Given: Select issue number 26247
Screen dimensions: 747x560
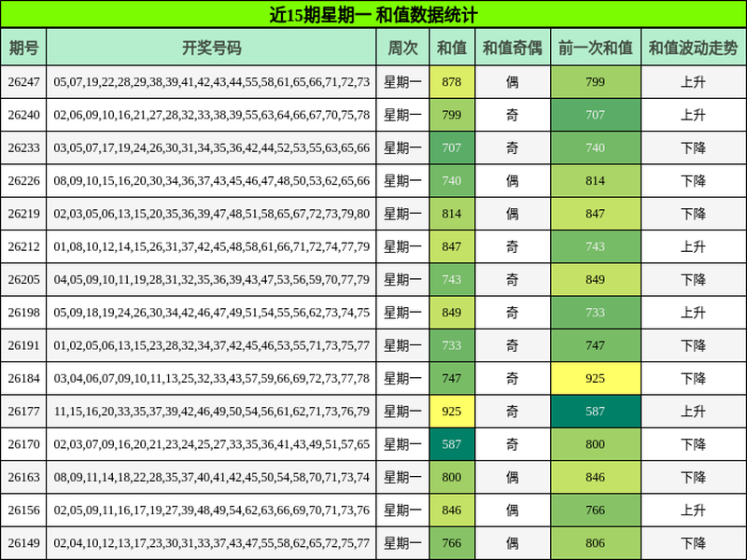Looking at the screenshot, I should (x=23, y=82).
